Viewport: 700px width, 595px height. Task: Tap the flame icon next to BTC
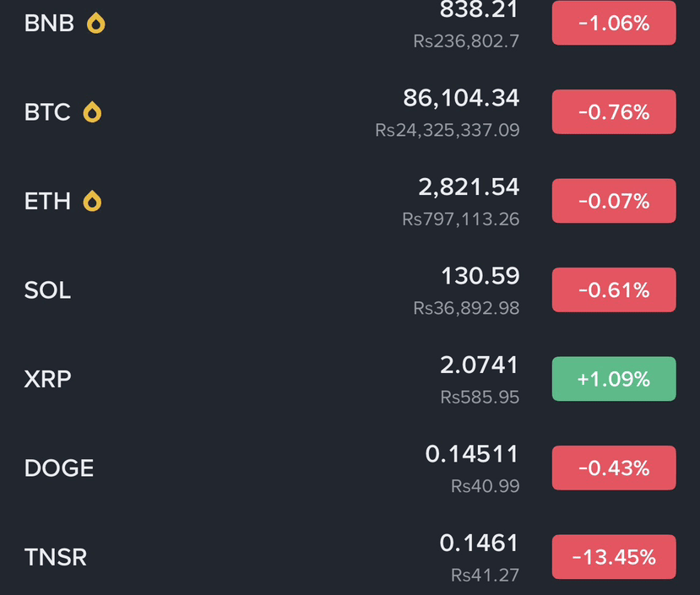click(x=92, y=111)
